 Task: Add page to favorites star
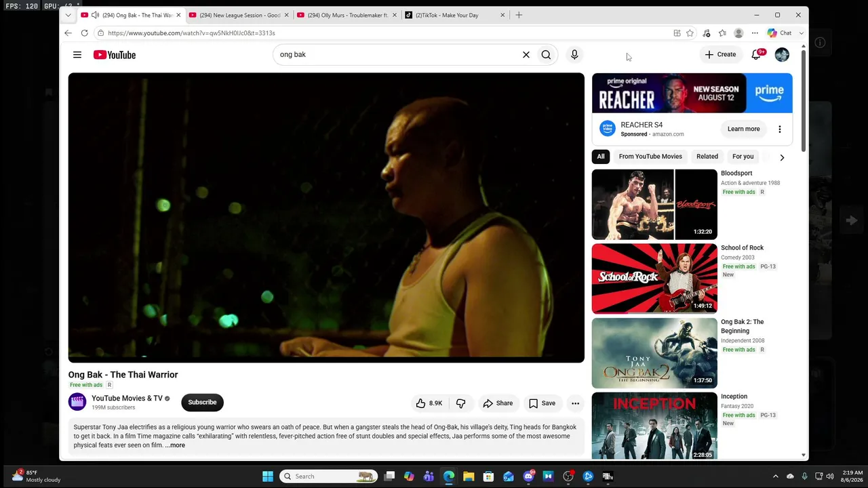point(690,33)
